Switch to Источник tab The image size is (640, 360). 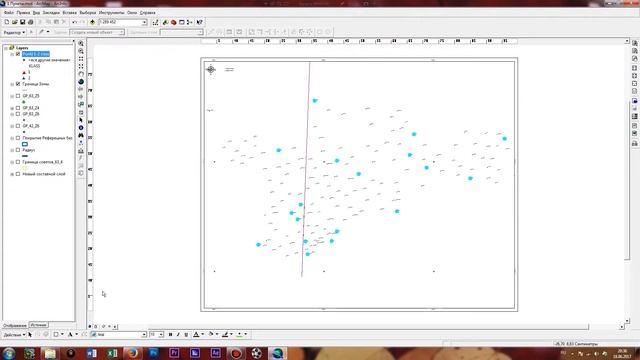tap(38, 325)
